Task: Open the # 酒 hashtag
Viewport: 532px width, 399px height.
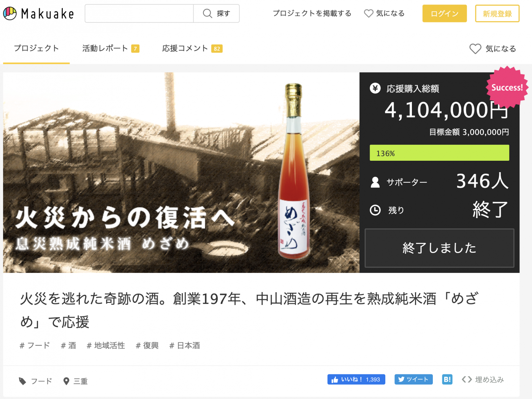Action: tap(68, 345)
